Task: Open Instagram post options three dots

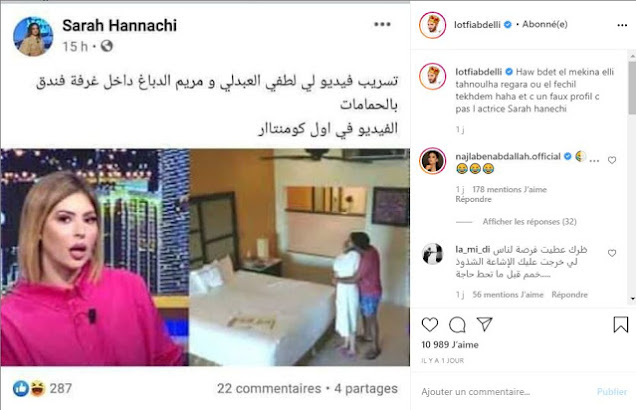Action: coord(622,25)
